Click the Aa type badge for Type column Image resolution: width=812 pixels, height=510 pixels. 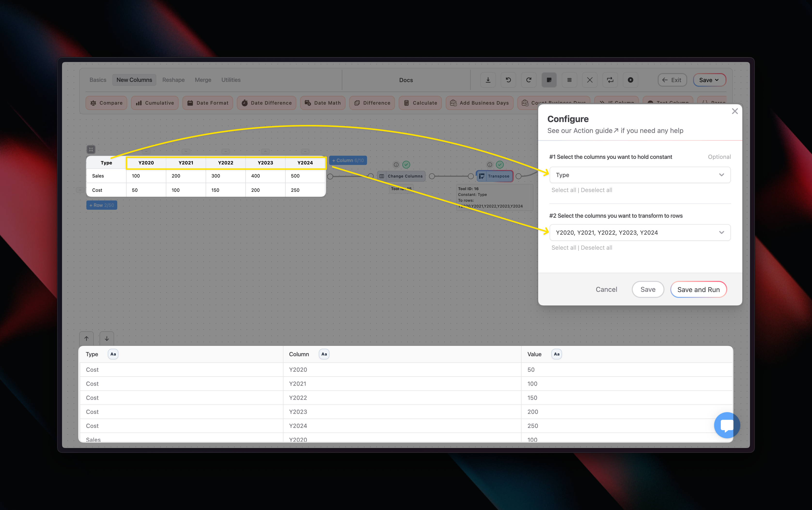click(113, 354)
